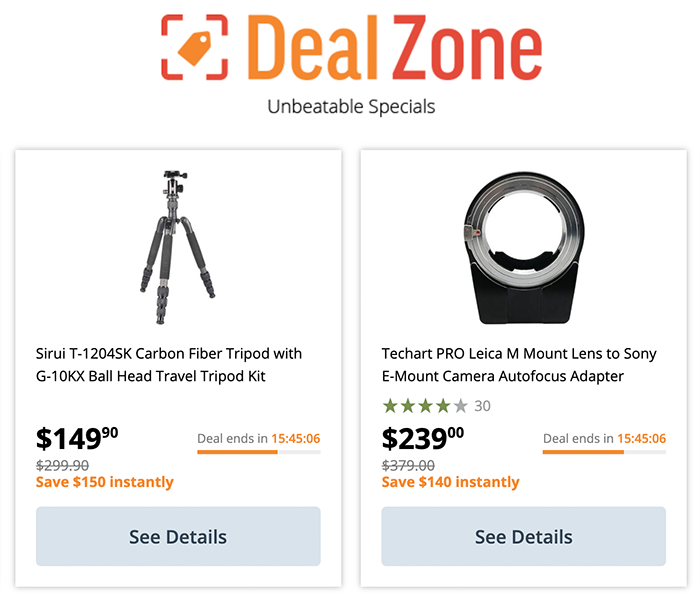The height and width of the screenshot is (597, 700).
Task: Click Save $140 instantly text
Action: [450, 482]
